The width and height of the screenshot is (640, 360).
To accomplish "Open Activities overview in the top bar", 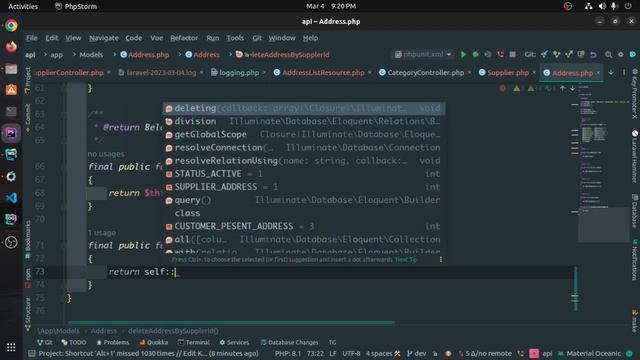I will 23,6.
